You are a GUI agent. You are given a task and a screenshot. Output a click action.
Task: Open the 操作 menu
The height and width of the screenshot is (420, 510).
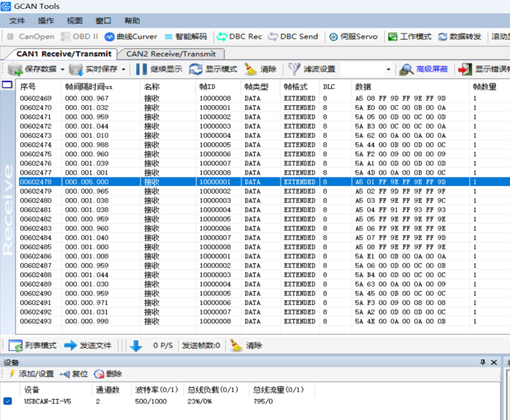(x=46, y=21)
